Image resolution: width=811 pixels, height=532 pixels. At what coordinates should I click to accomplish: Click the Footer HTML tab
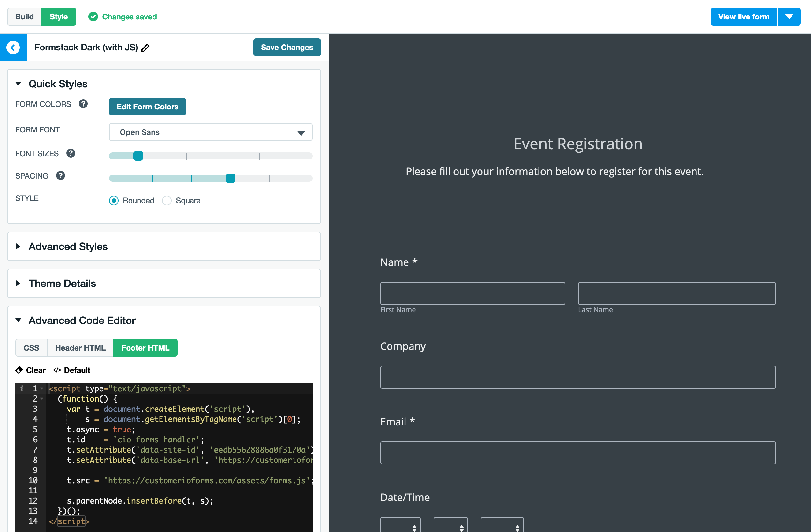(145, 347)
